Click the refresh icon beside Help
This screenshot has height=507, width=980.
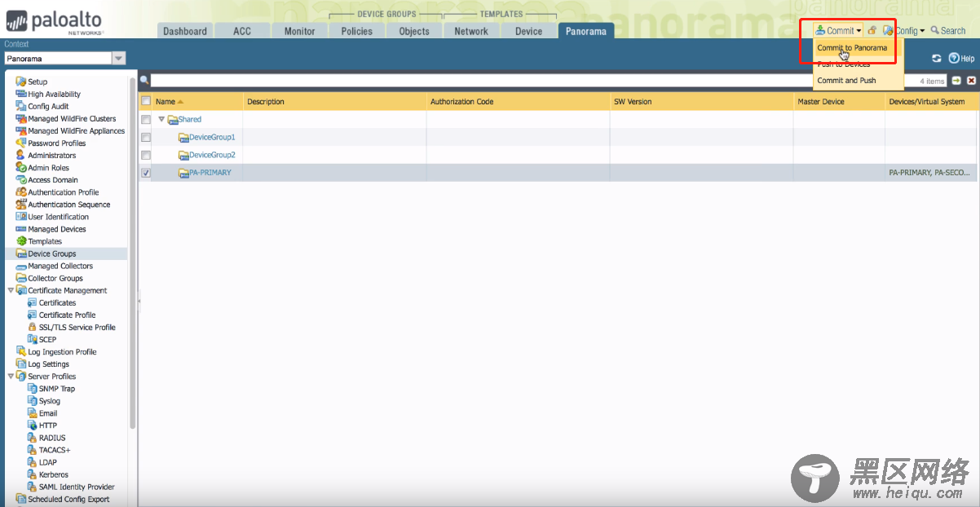(937, 59)
